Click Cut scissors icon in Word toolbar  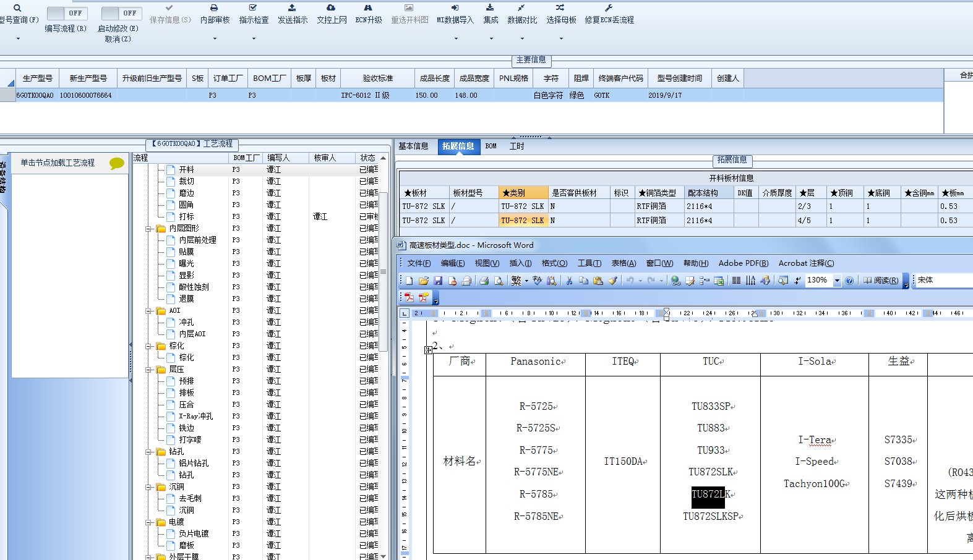(569, 281)
